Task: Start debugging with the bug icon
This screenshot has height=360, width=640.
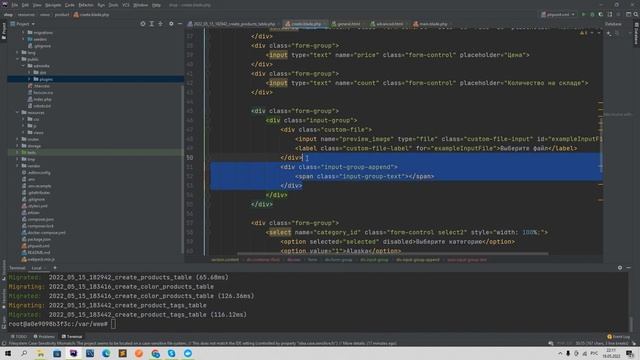Action: point(592,14)
